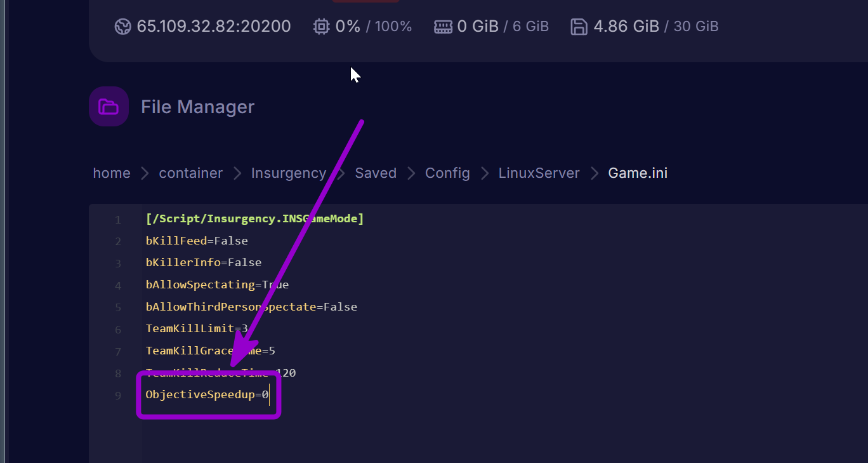Click the chevron between home and container
The height and width of the screenshot is (463, 868).
(145, 173)
